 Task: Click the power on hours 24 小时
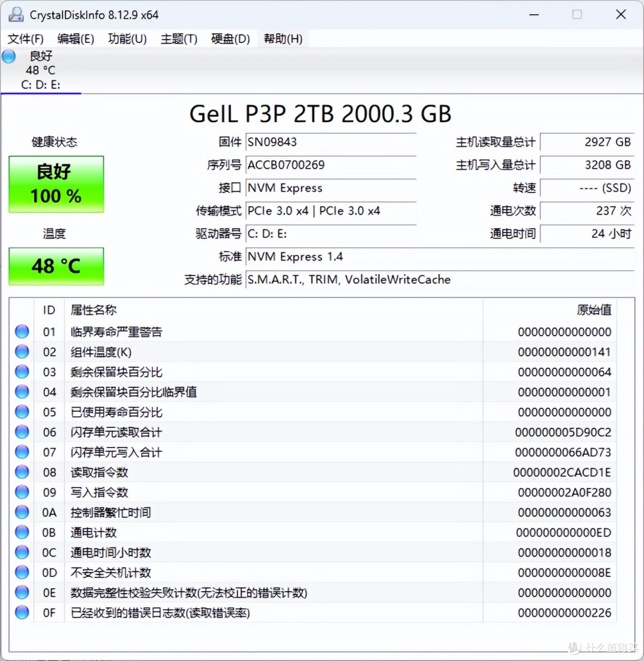pyautogui.click(x=587, y=234)
